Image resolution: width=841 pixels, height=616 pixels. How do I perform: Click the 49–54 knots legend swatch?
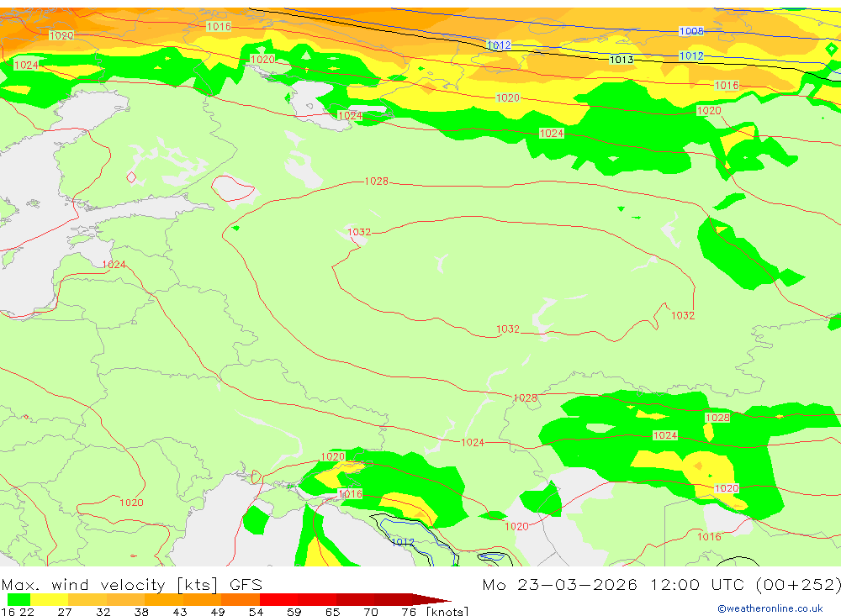(241, 599)
